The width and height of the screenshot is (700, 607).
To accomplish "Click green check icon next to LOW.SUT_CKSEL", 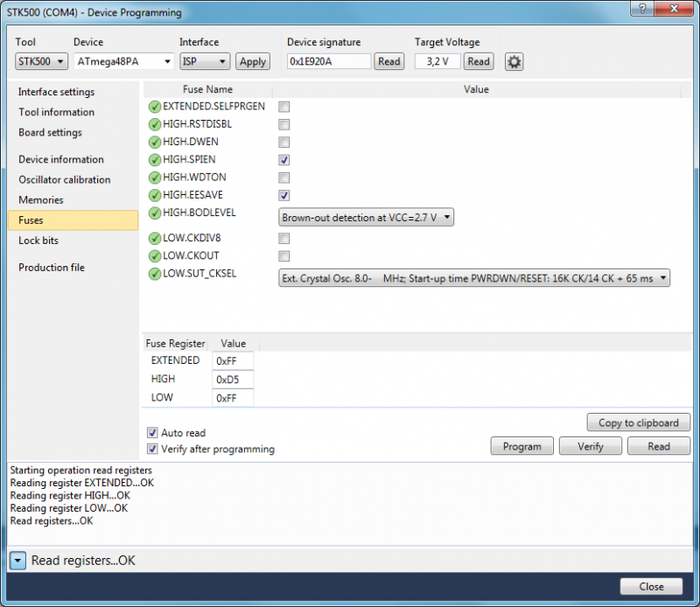I will (x=155, y=275).
